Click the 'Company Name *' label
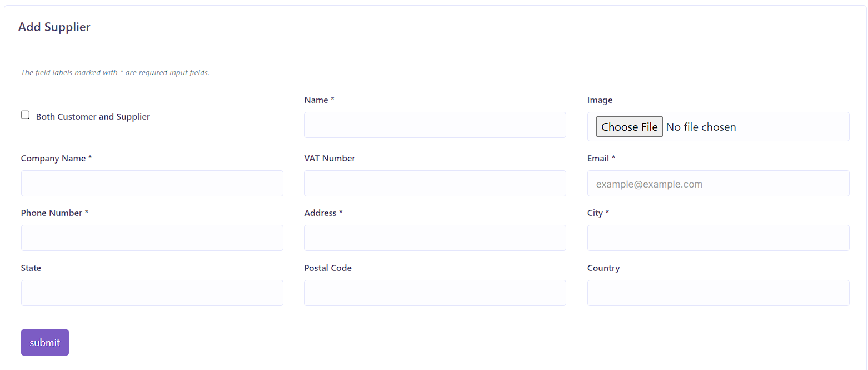Image resolution: width=868 pixels, height=370 pixels. [x=56, y=159]
